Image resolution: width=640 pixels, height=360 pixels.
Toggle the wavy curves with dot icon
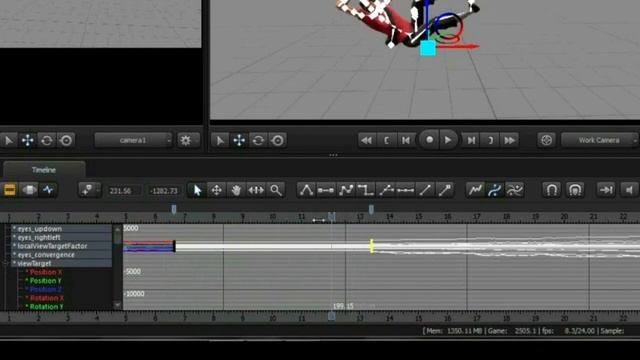[515, 190]
